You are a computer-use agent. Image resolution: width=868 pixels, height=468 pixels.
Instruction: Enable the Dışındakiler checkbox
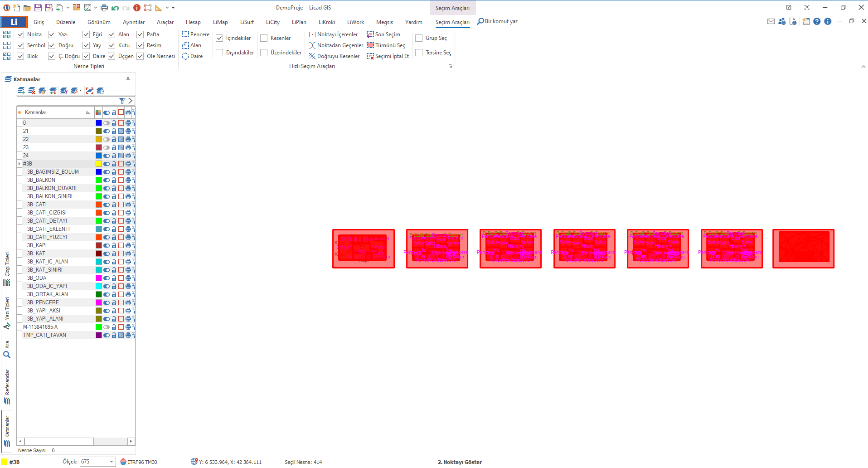(x=219, y=53)
